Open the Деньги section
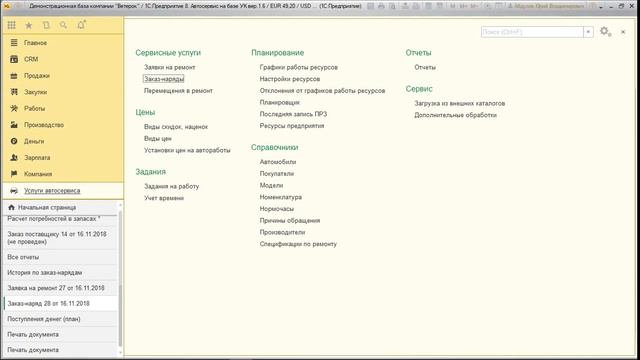This screenshot has height=360, width=640. [62, 141]
